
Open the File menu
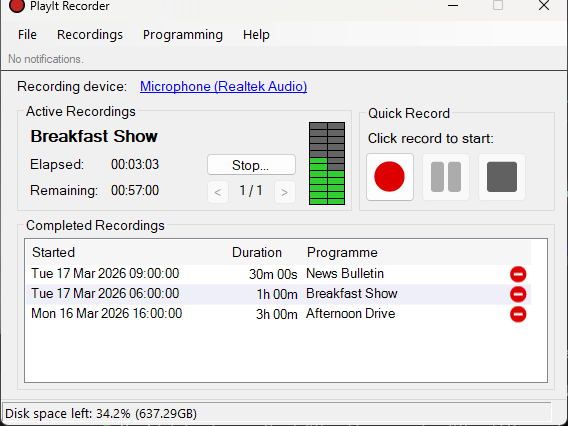27,35
